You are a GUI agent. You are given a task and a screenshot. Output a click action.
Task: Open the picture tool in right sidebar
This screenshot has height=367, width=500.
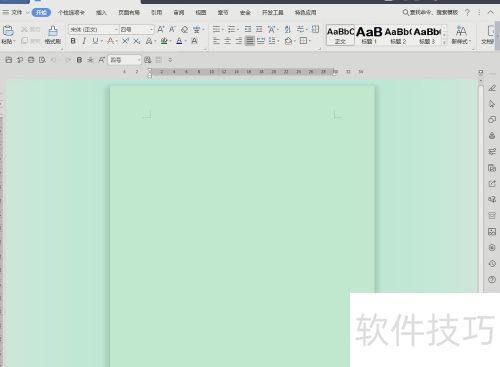pyautogui.click(x=492, y=232)
